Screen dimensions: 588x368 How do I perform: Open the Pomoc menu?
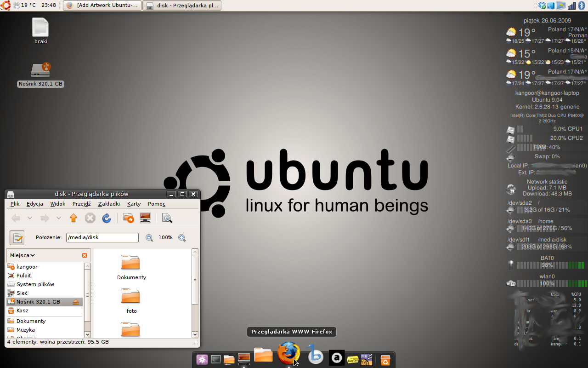tap(157, 204)
